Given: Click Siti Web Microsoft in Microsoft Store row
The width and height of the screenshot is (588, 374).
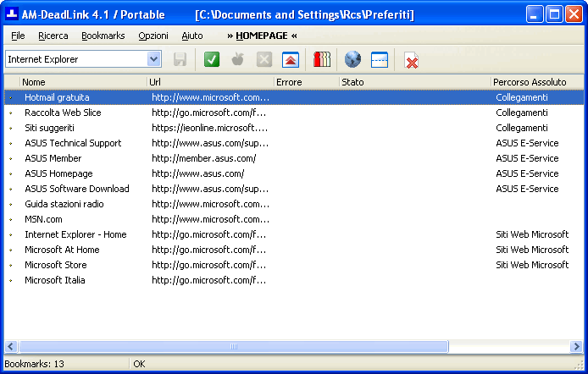Looking at the screenshot, I should point(532,265).
